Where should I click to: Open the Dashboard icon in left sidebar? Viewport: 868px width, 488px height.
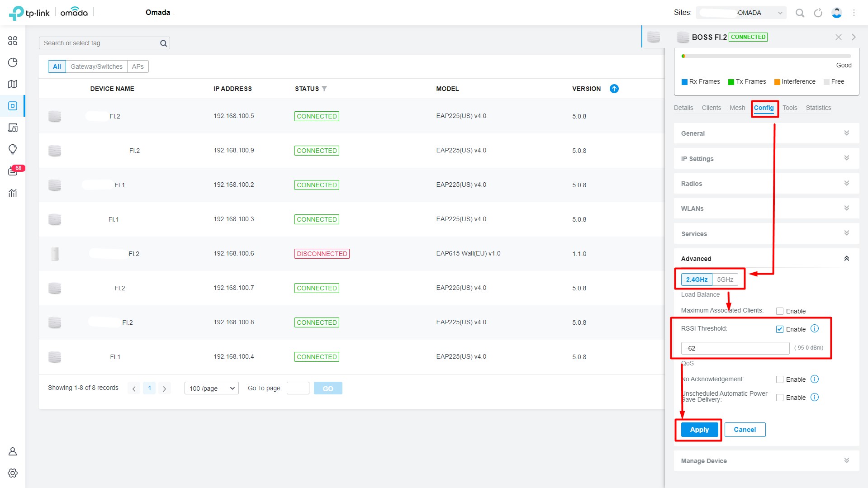pos(13,41)
